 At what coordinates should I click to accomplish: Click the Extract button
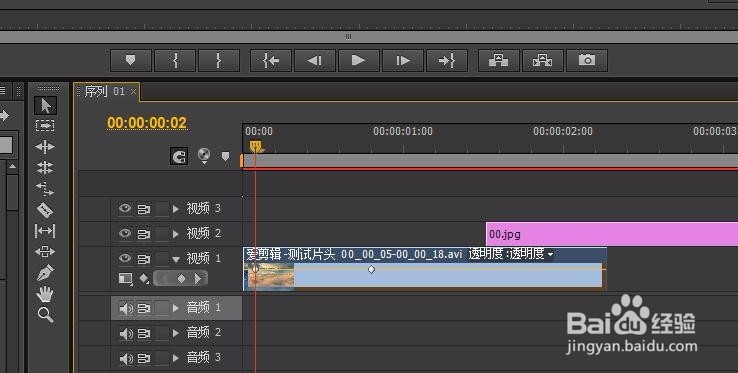543,60
